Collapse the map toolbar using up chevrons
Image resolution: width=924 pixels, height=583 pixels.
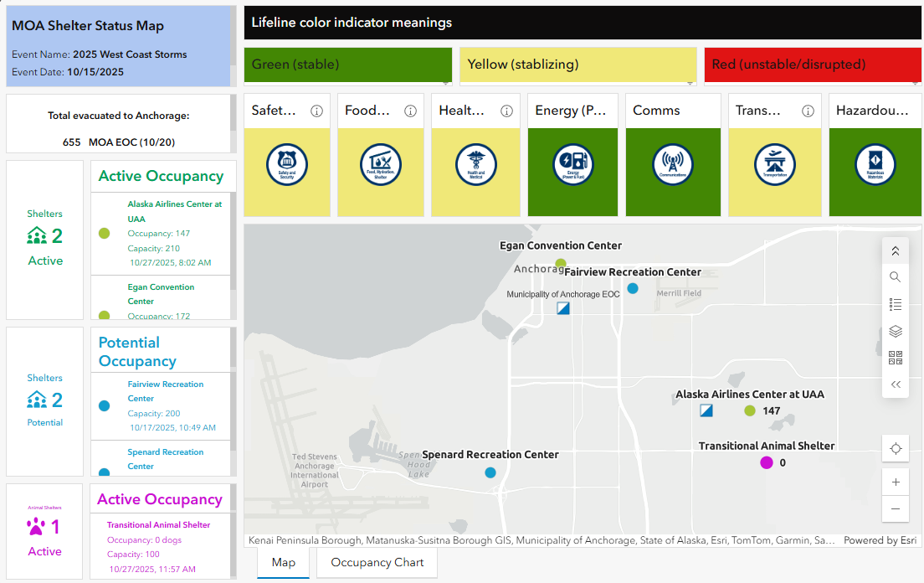point(896,250)
